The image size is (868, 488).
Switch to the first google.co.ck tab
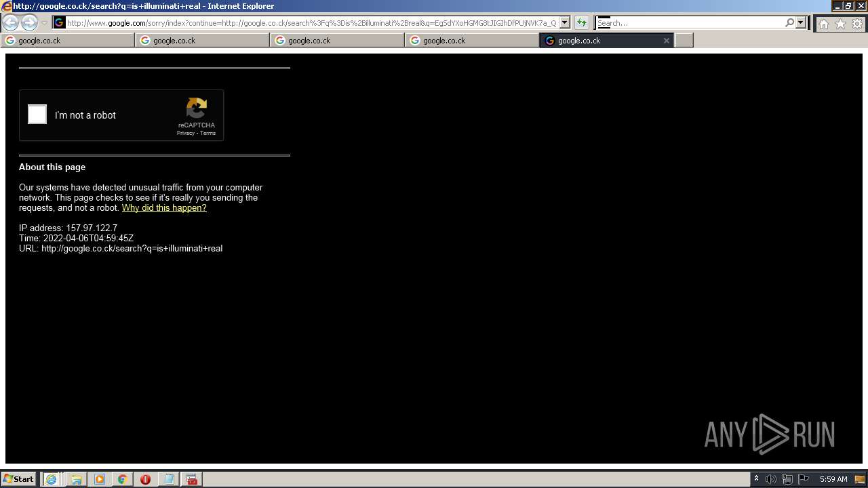pos(68,41)
